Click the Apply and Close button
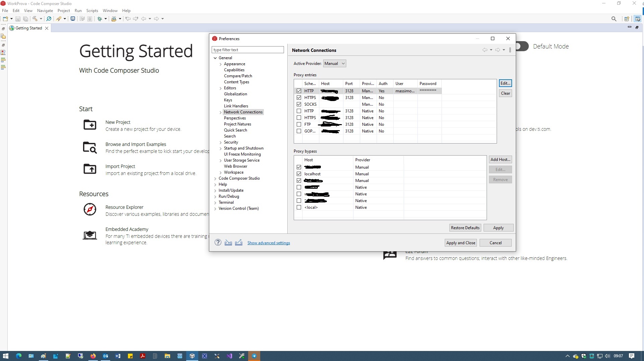The image size is (644, 361). [x=461, y=243]
